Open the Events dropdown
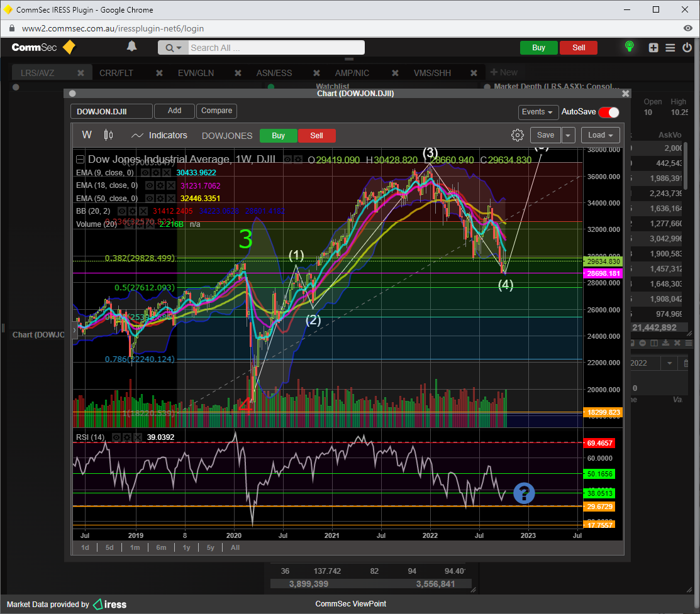The width and height of the screenshot is (700, 614). [538, 112]
